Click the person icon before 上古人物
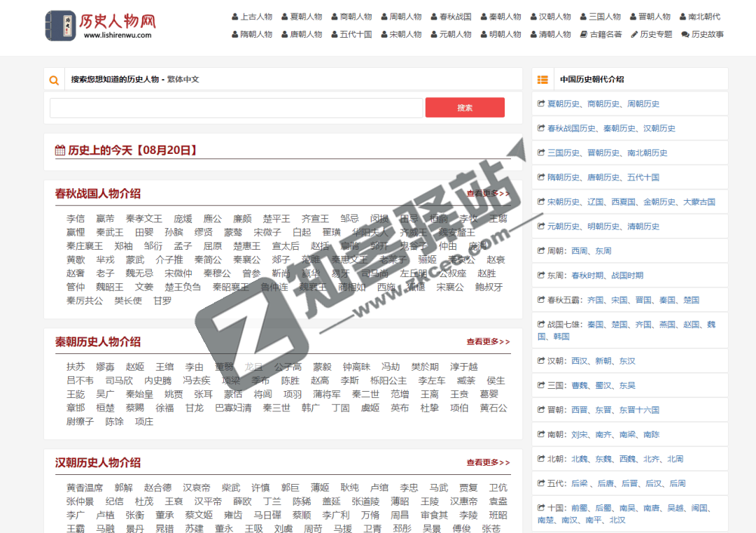756x533 pixels. [234, 16]
